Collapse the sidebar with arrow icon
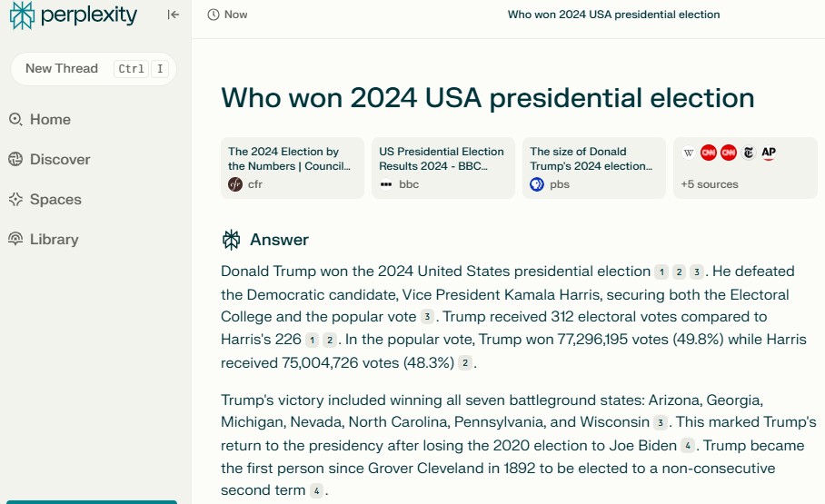The height and width of the screenshot is (504, 825). point(174,15)
